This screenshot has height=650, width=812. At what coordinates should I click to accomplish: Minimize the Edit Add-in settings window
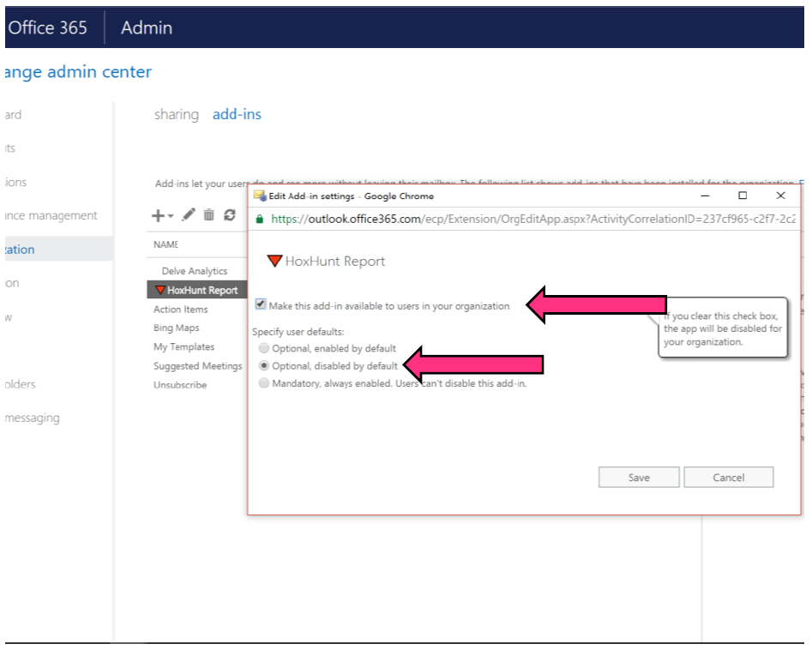pos(705,196)
